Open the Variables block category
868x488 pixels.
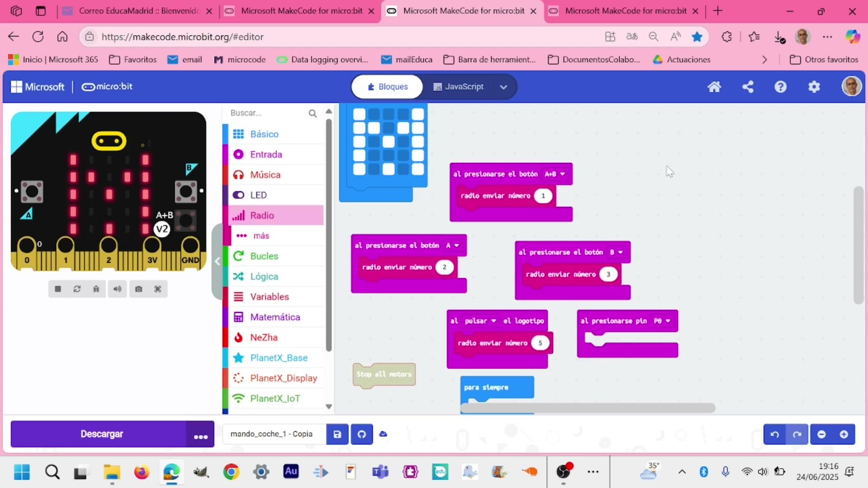[269, 297]
